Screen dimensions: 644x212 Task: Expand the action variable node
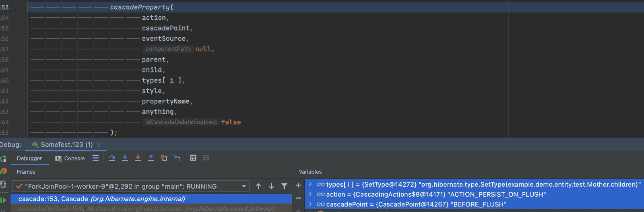click(x=310, y=194)
